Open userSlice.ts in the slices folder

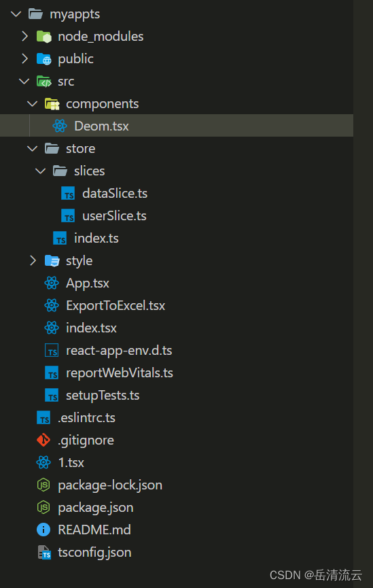[x=114, y=216]
